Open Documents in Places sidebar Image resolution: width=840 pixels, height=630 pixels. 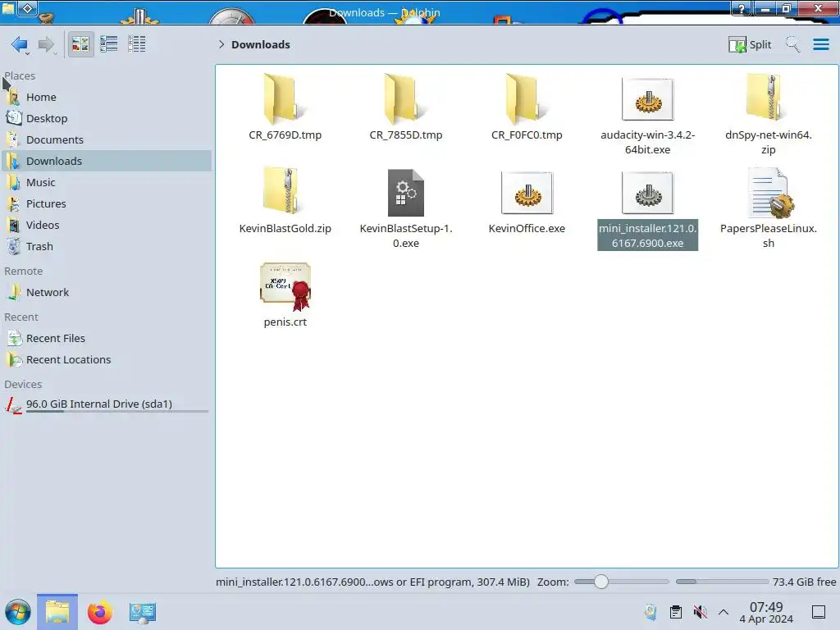[x=107, y=139]
